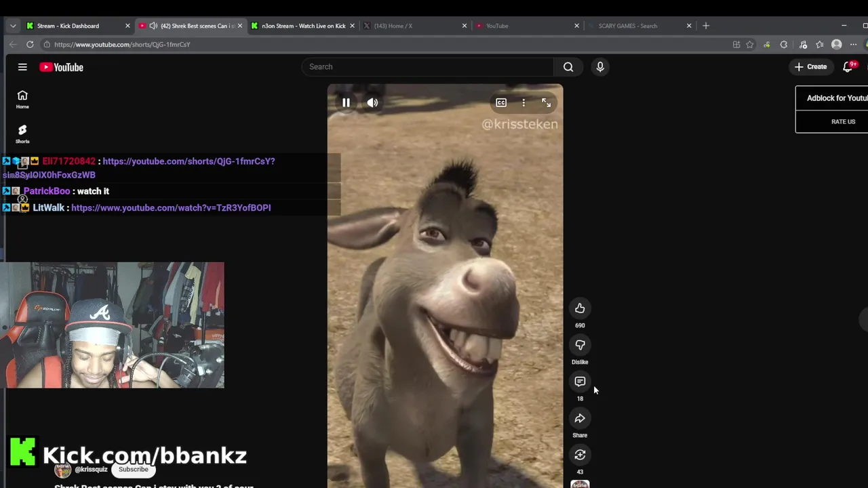Share this Short
868x488 pixels.
click(580, 418)
